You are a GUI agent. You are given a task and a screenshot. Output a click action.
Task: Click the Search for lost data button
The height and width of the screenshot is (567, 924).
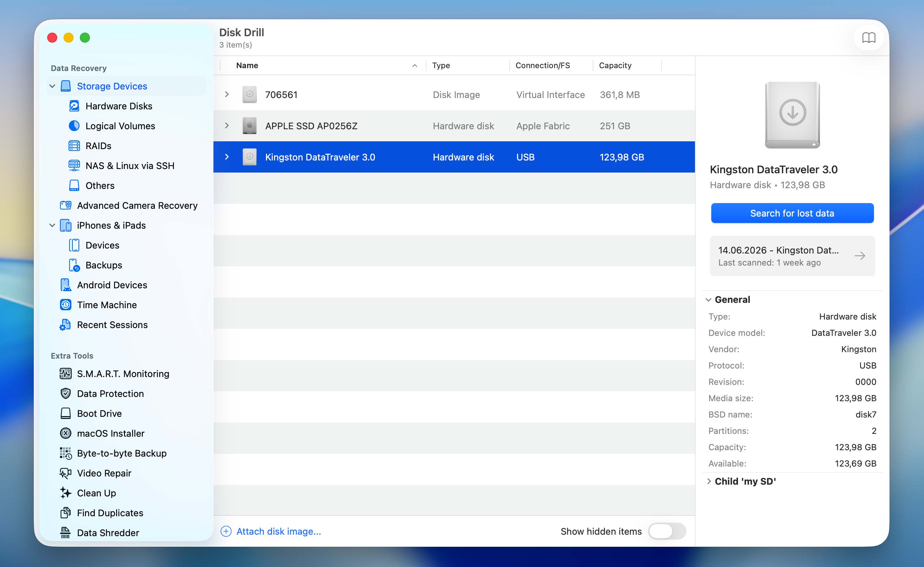point(792,213)
